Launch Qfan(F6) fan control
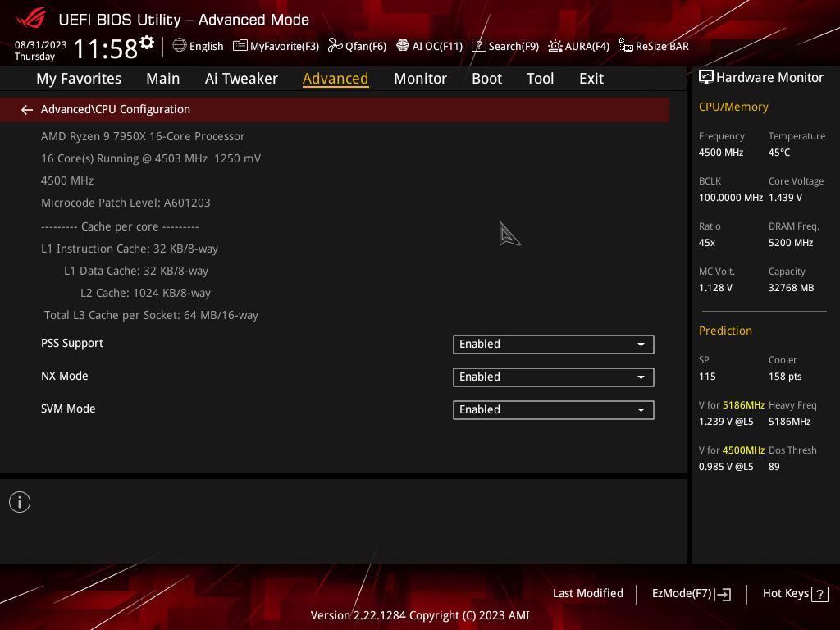 click(358, 46)
